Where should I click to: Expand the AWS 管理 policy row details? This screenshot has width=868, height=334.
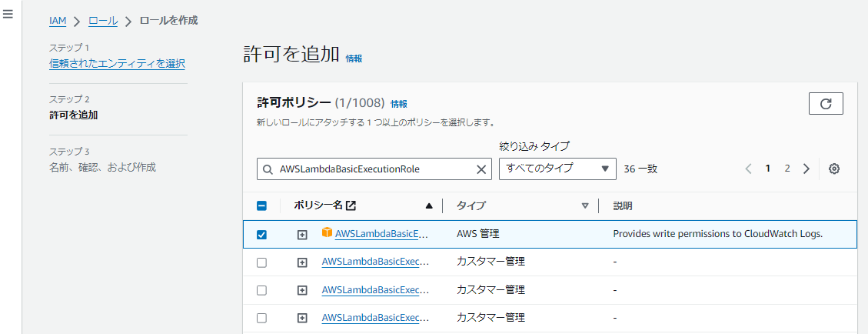[302, 235]
